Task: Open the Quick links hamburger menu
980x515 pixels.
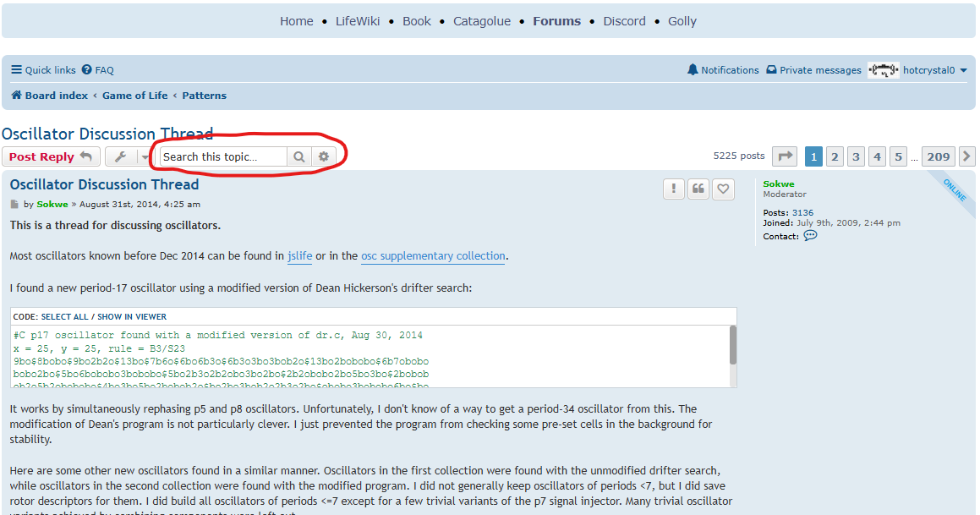Action: (x=43, y=70)
